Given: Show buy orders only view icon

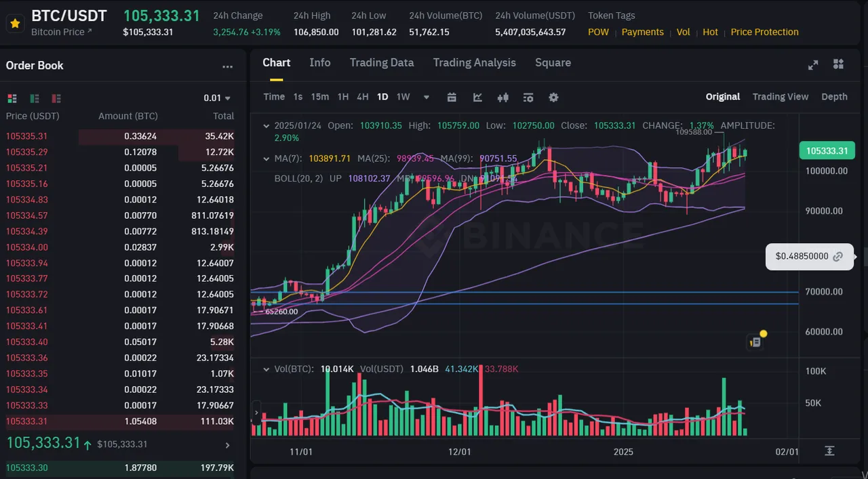Looking at the screenshot, I should pyautogui.click(x=35, y=98).
